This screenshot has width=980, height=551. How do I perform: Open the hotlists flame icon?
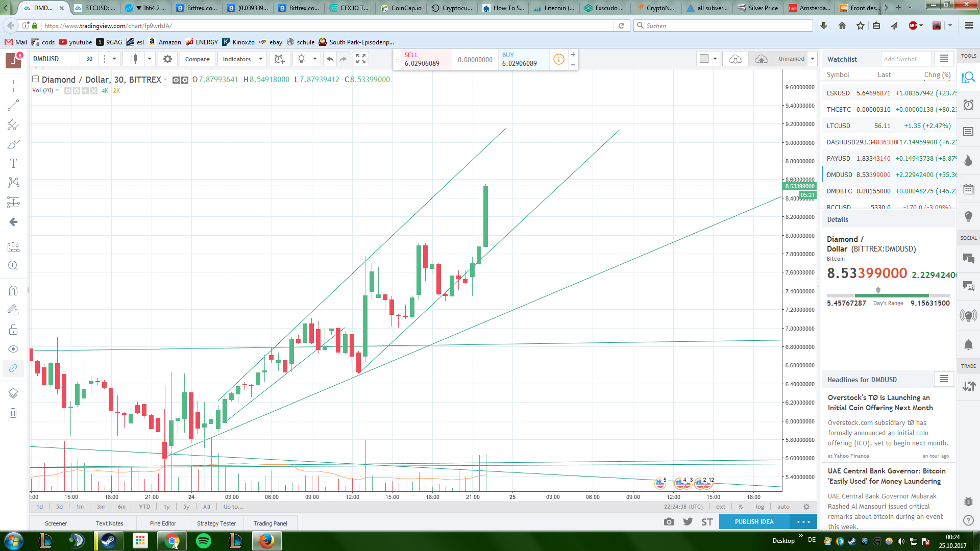point(968,161)
